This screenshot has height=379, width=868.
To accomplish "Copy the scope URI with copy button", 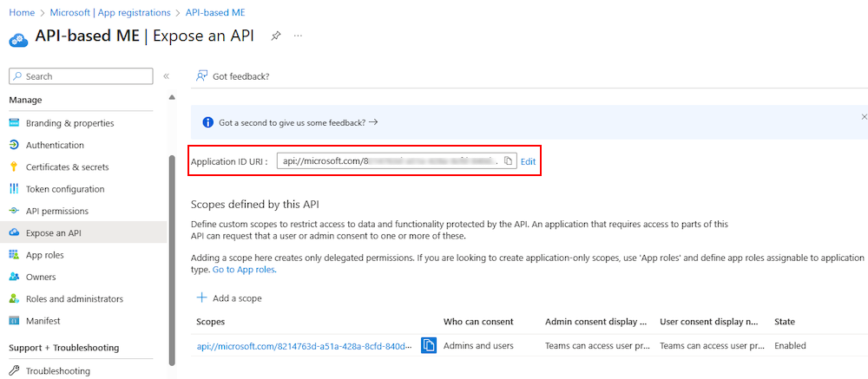I will point(429,345).
